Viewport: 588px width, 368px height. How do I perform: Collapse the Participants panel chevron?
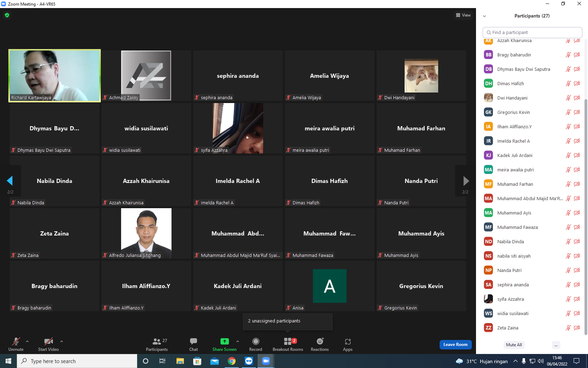(x=484, y=16)
